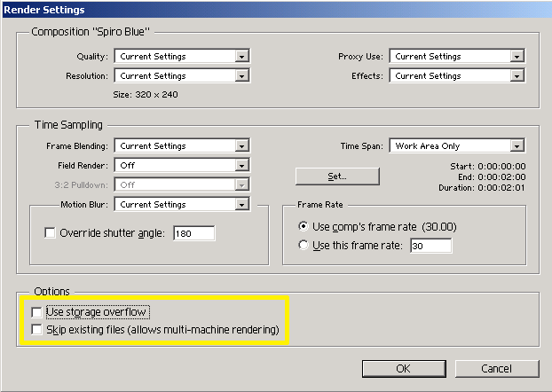Expand the Field Render dropdown
Viewport: 552px width, 392px height.
(181, 165)
